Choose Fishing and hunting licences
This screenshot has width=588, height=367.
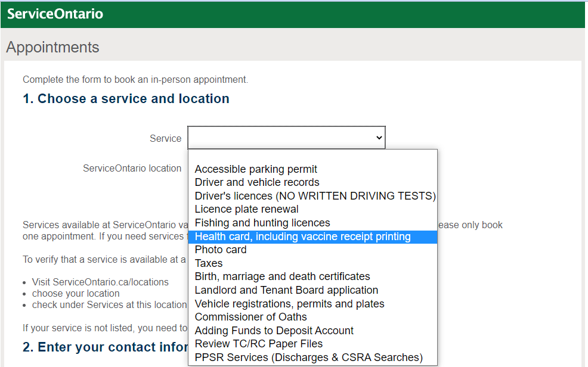point(312,223)
